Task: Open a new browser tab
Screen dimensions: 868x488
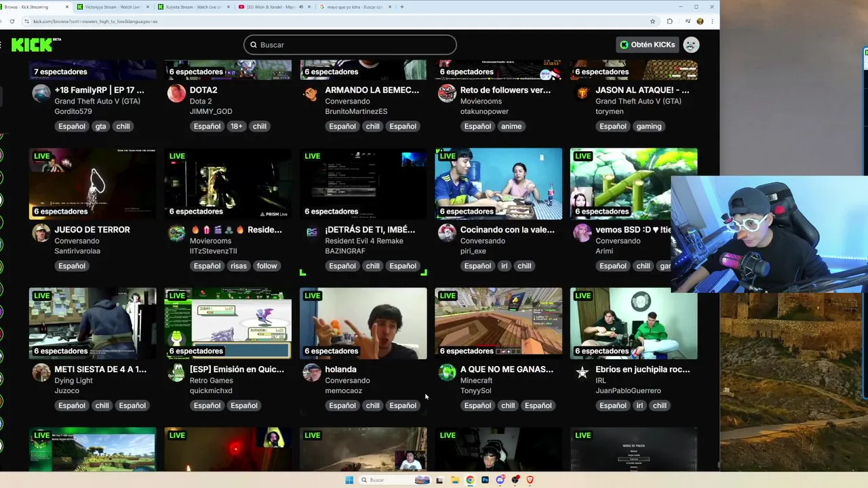Action: pos(401,7)
